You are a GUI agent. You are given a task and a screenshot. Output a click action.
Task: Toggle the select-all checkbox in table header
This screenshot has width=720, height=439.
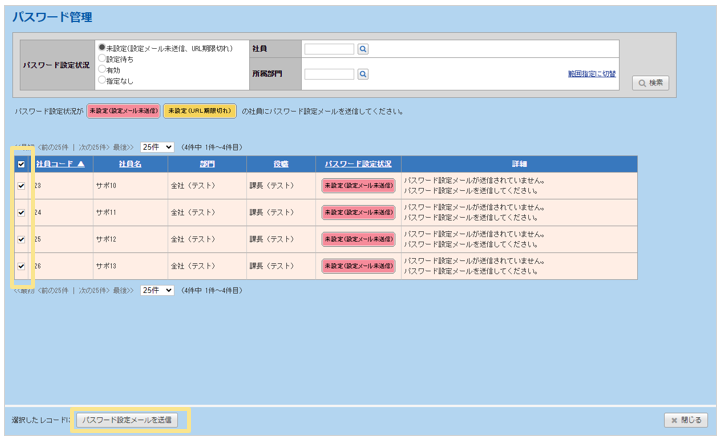point(21,164)
